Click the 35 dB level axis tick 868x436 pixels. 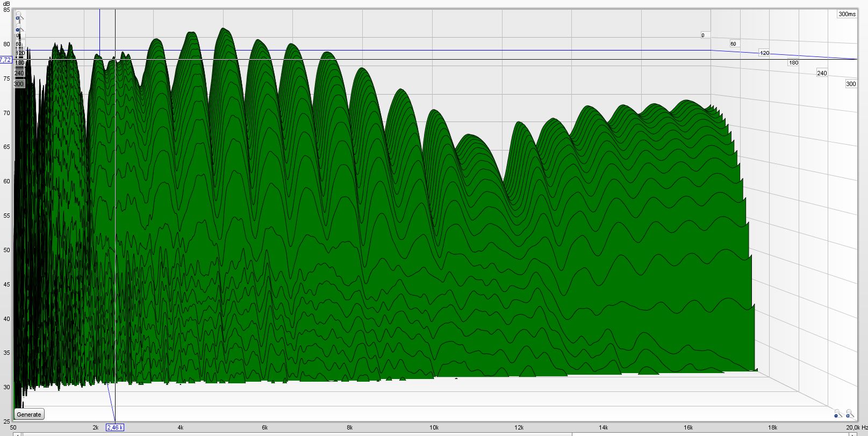point(6,353)
